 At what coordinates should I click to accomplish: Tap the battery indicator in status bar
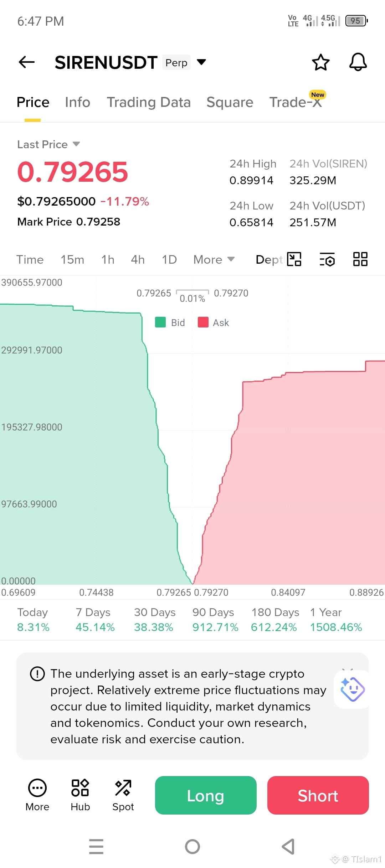pyautogui.click(x=356, y=21)
